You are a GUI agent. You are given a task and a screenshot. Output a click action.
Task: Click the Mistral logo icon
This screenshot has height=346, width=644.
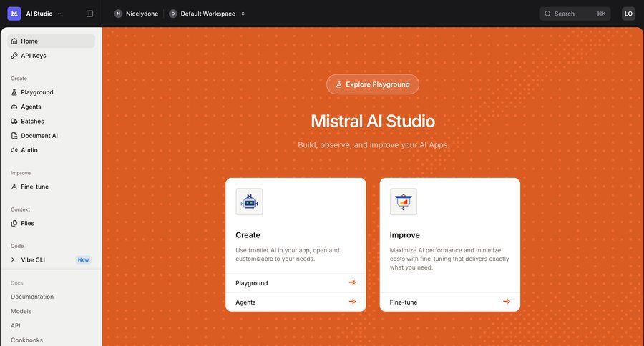pyautogui.click(x=14, y=14)
